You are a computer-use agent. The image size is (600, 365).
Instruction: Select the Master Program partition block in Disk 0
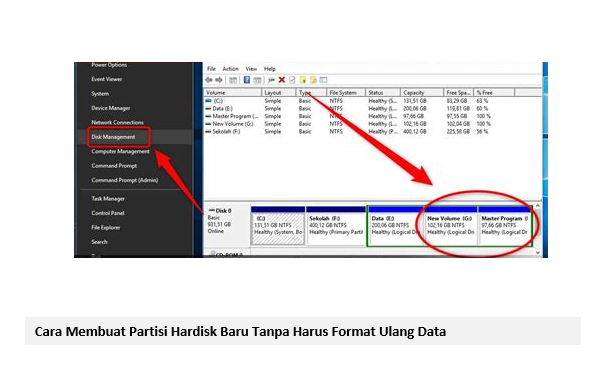coord(505,226)
